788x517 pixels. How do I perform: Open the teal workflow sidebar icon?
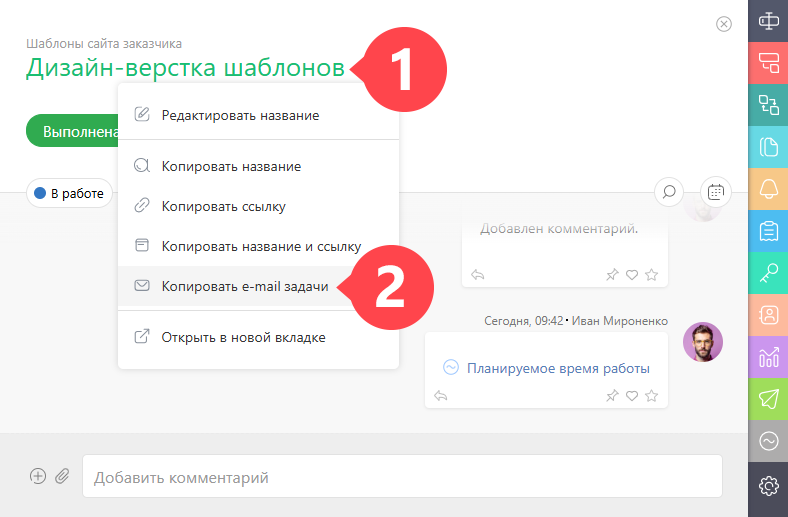coord(768,105)
